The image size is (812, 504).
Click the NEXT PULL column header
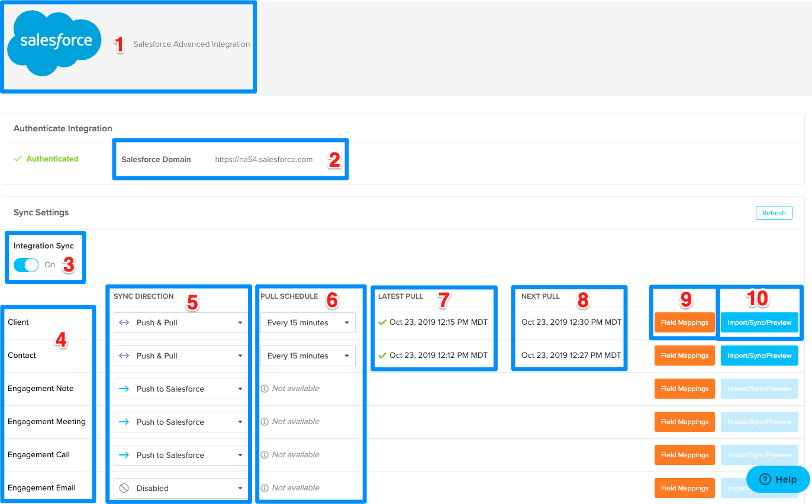click(540, 296)
